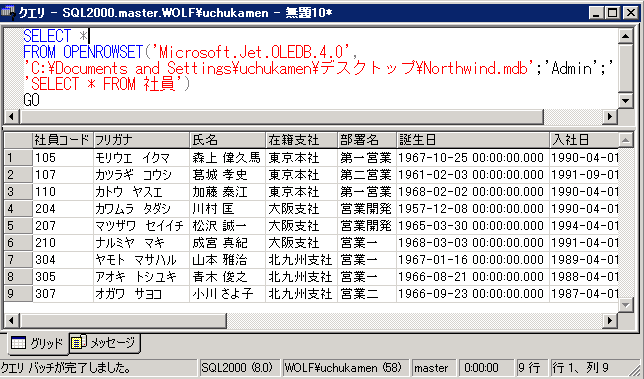Click the name cell 加藤 泰江
Image resolution: width=644 pixels, height=379 pixels.
pos(228,192)
